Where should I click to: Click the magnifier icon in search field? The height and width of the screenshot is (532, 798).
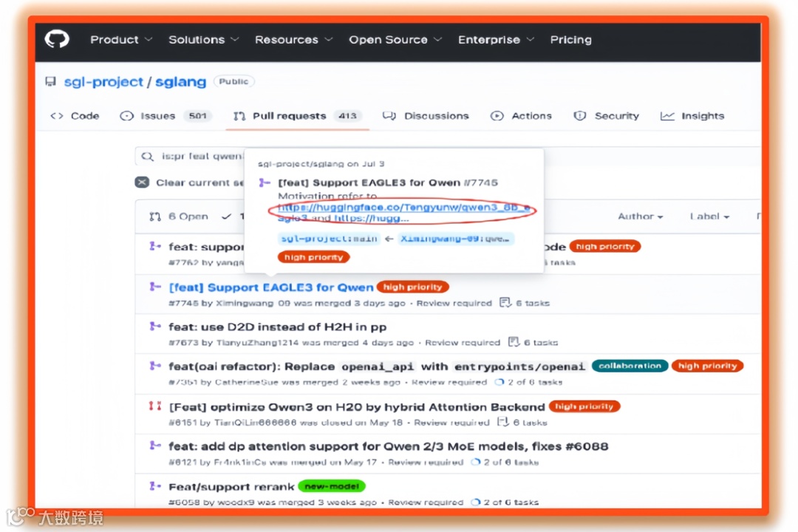(x=148, y=157)
